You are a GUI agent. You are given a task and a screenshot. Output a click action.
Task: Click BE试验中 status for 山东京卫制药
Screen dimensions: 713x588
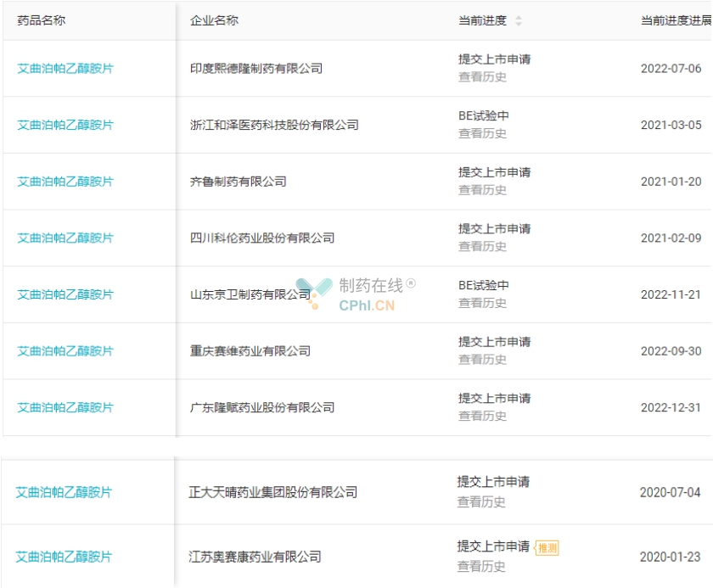[483, 286]
